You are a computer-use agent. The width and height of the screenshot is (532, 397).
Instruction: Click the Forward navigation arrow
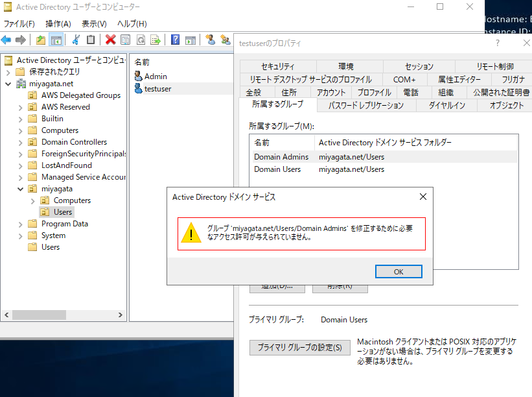21,40
